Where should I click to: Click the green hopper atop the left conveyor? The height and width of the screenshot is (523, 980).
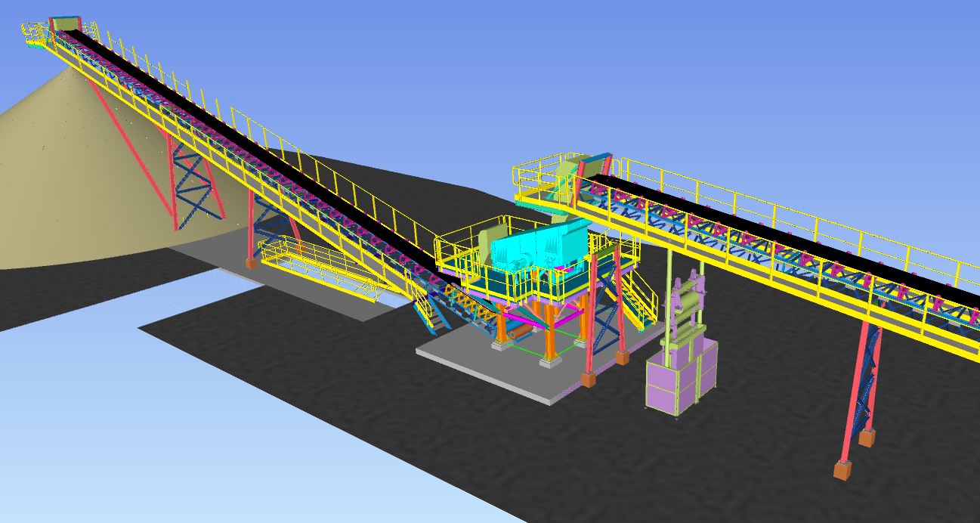point(66,24)
